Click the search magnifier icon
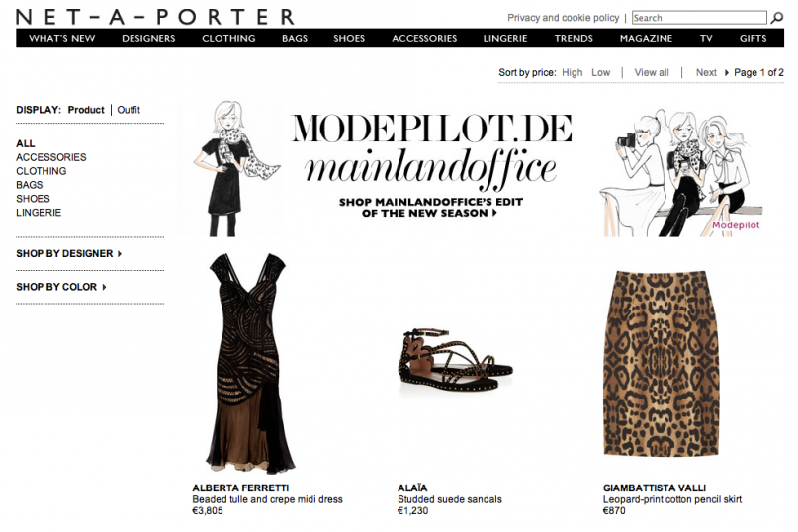Image resolution: width=798 pixels, height=532 pixels. pos(776,18)
